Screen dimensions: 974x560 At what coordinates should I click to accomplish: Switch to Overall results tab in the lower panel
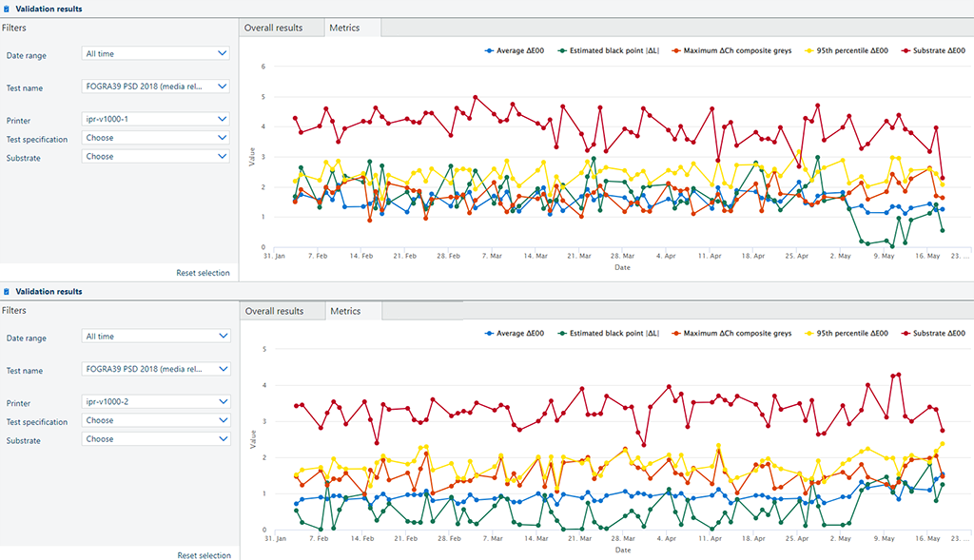pos(275,311)
